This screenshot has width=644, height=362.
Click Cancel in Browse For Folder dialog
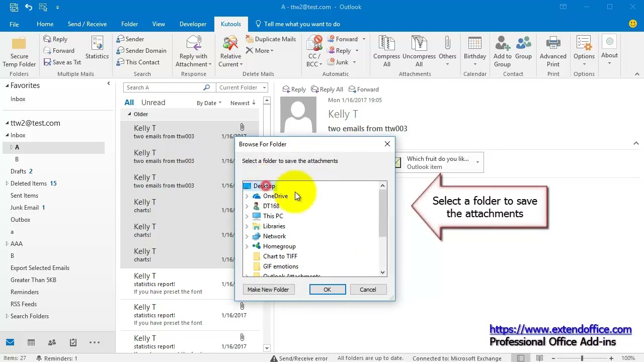(x=368, y=290)
